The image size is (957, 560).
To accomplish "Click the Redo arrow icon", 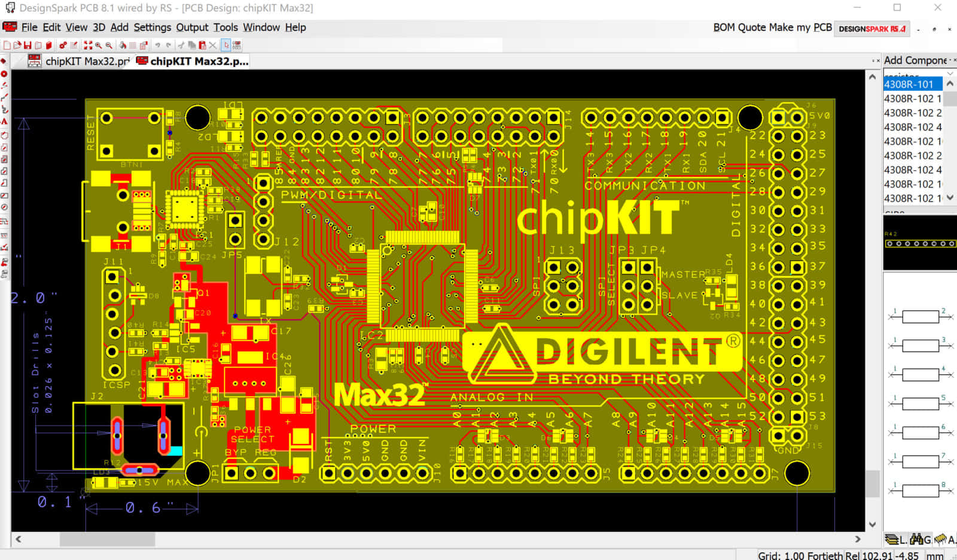I will (x=169, y=45).
